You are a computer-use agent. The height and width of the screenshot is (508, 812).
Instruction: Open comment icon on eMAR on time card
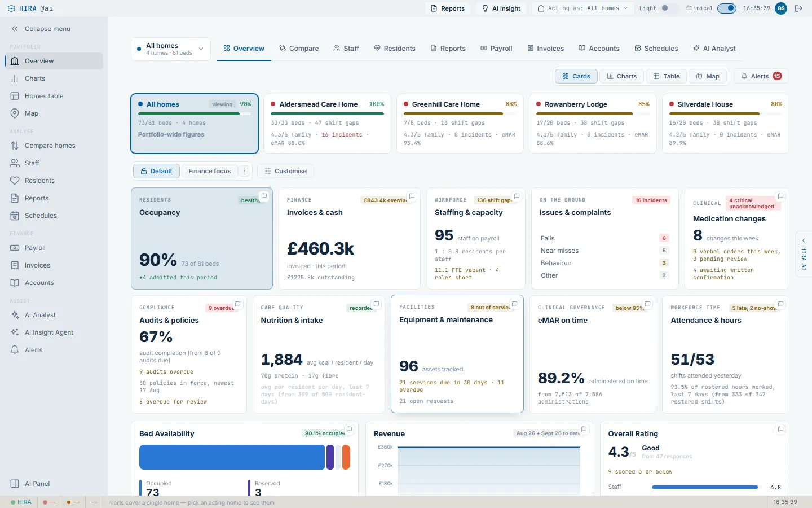(x=647, y=304)
